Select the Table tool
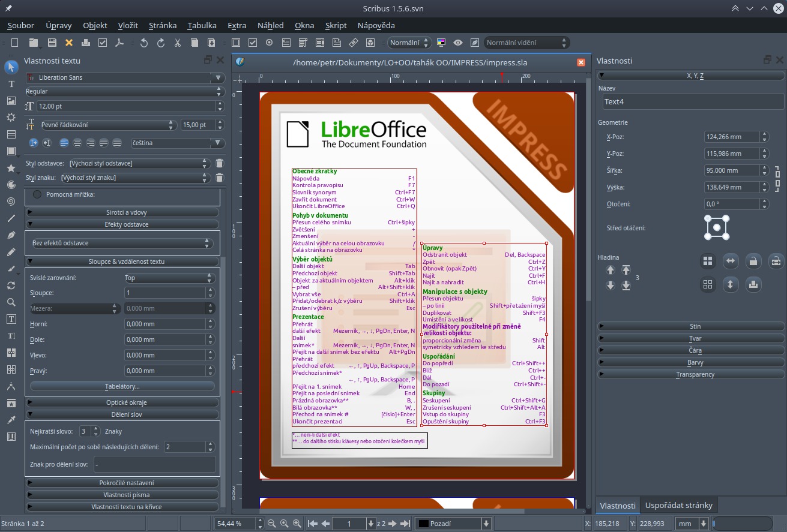This screenshot has height=532, width=787. pyautogui.click(x=11, y=134)
